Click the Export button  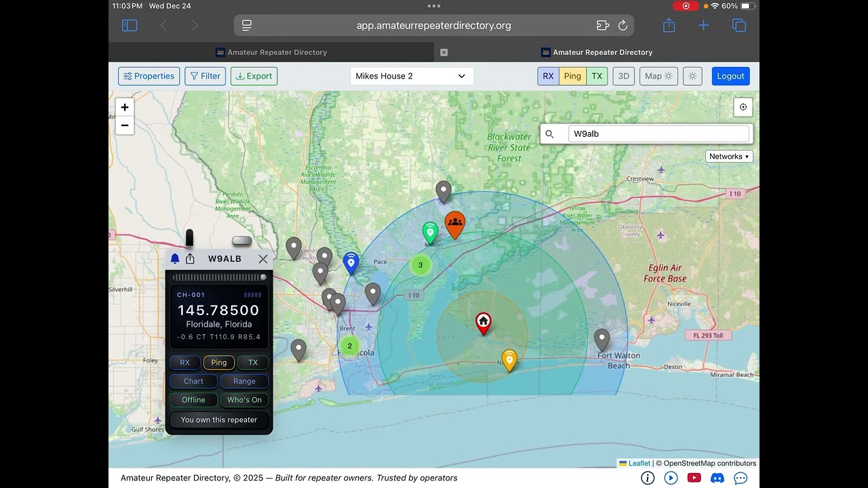[254, 76]
